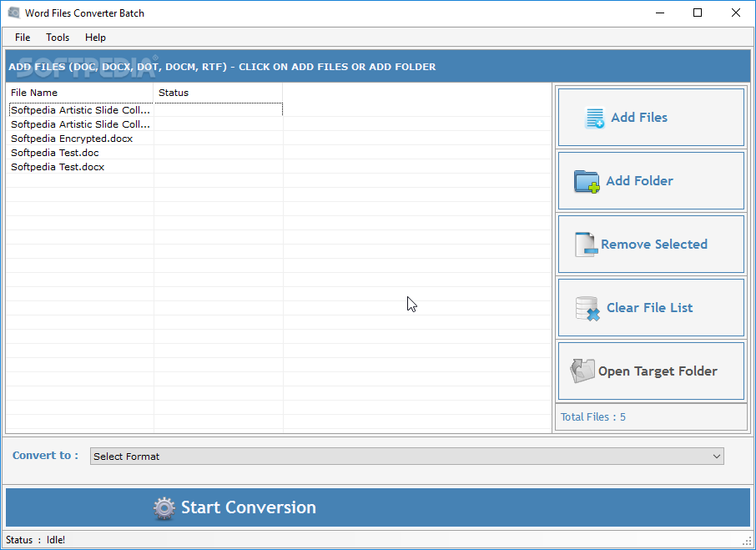Click the Open Target Folder button label

[658, 371]
